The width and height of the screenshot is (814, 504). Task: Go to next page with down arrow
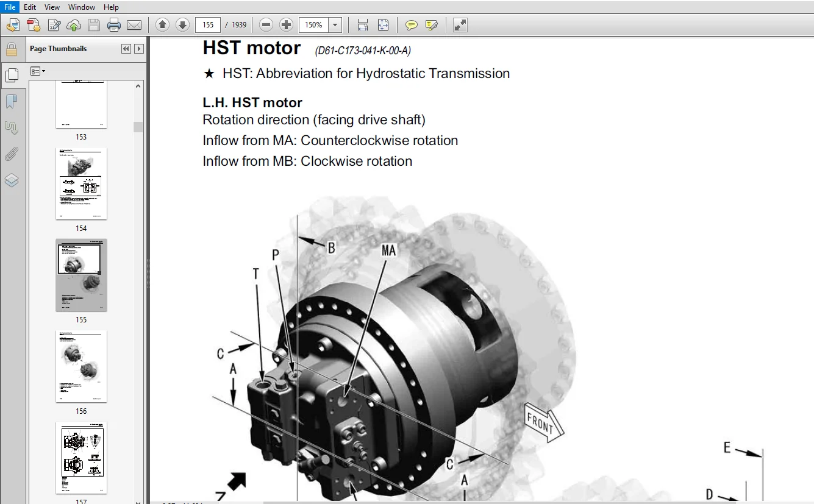[182, 25]
